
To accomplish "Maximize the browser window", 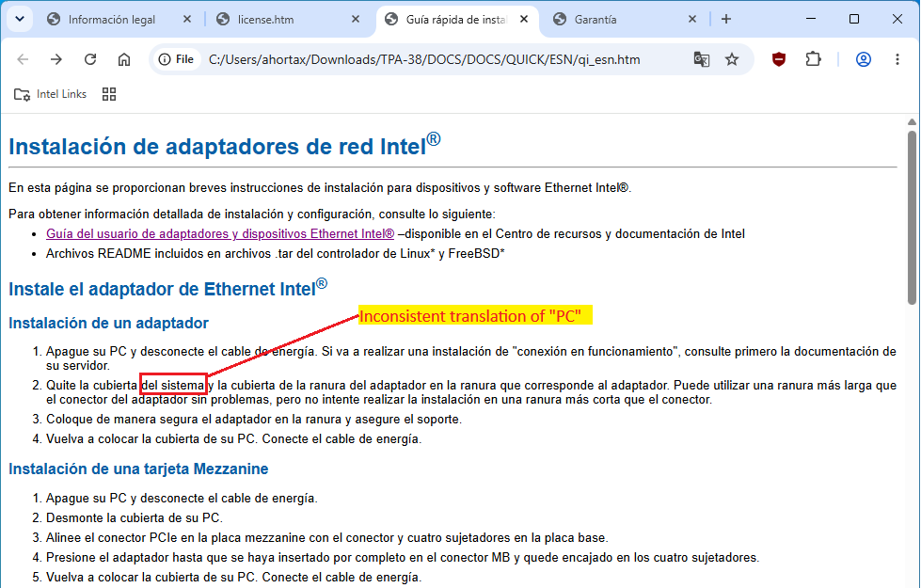I will click(854, 19).
